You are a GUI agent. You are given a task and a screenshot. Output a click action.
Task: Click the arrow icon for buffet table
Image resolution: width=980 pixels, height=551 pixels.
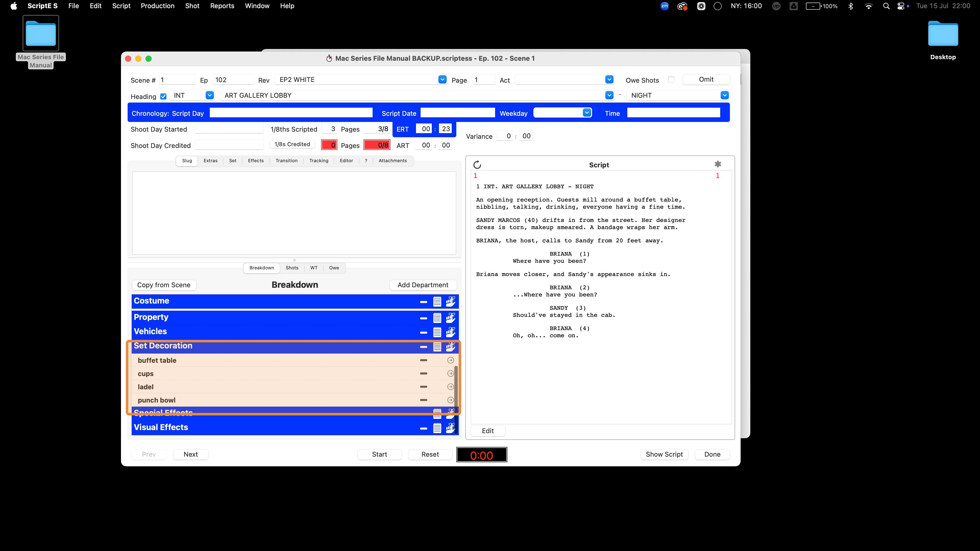(x=450, y=360)
